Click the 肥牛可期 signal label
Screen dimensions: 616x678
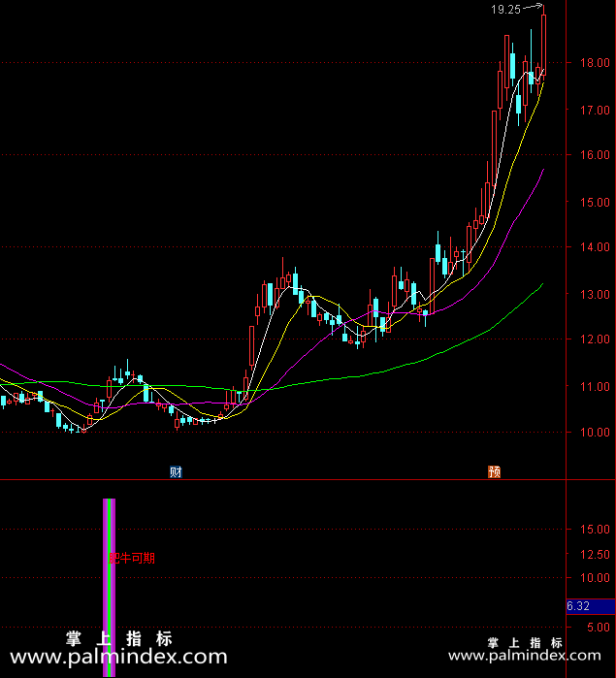(132, 559)
